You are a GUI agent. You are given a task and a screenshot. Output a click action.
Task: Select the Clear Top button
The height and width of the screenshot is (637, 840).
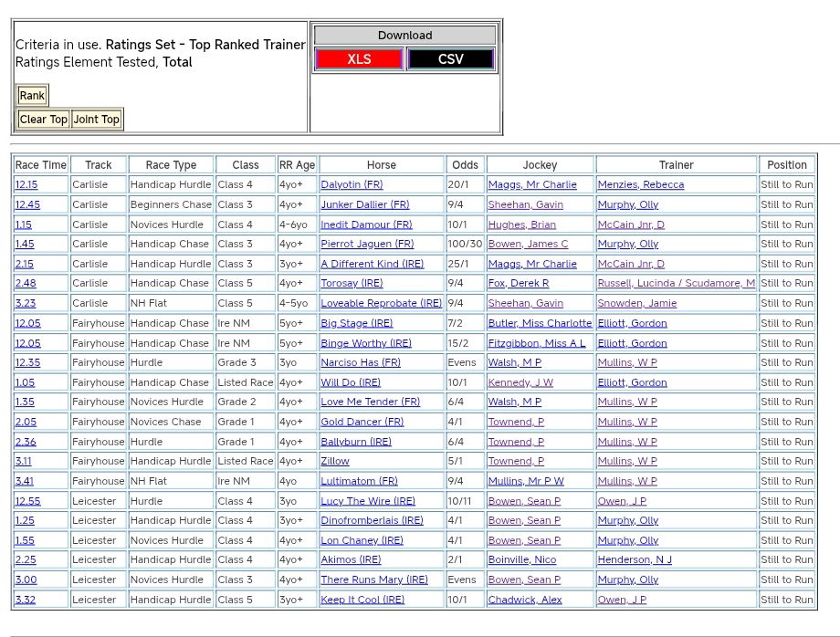pos(44,120)
